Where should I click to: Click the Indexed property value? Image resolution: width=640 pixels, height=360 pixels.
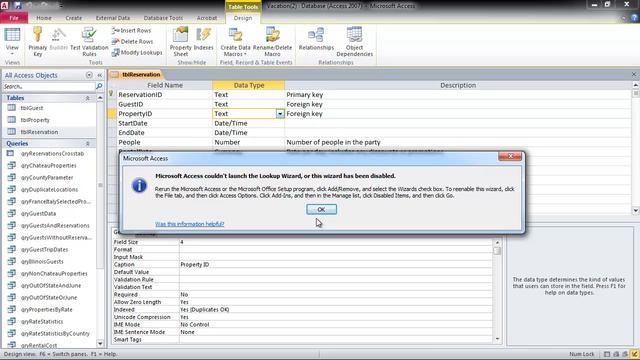336,310
